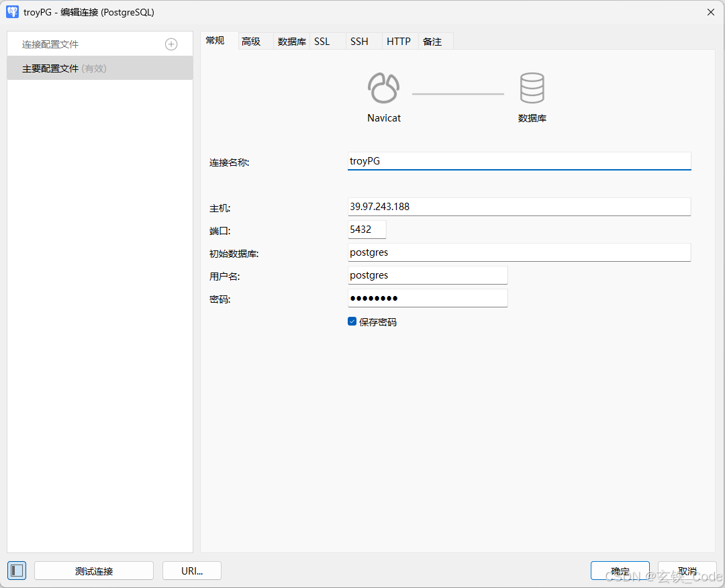Click the 连接名称: label

pos(230,162)
